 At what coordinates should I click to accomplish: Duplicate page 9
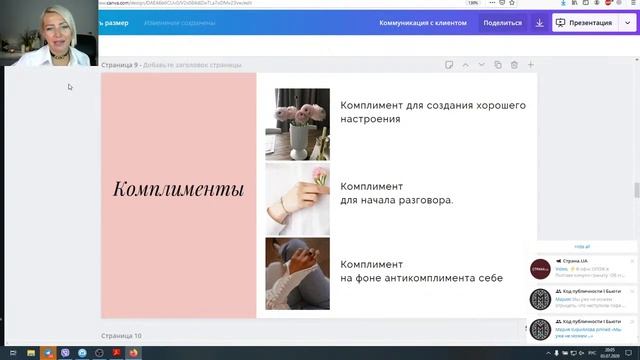(x=498, y=65)
